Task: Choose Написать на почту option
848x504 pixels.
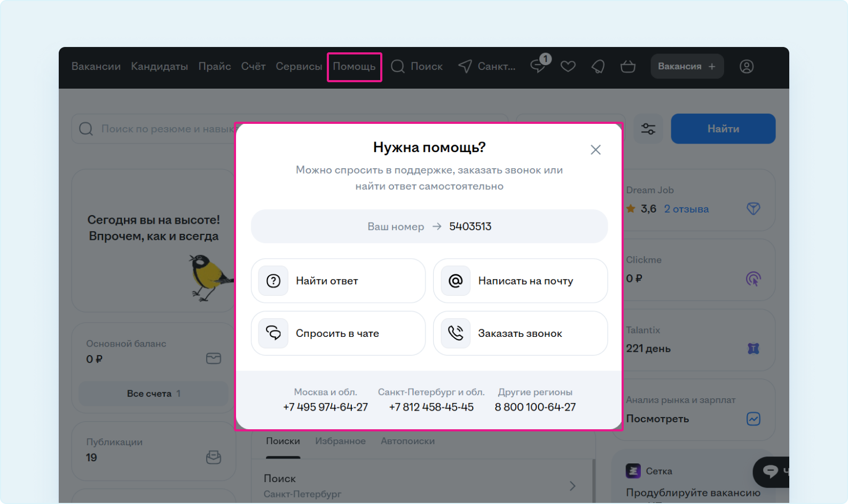Action: coord(520,281)
